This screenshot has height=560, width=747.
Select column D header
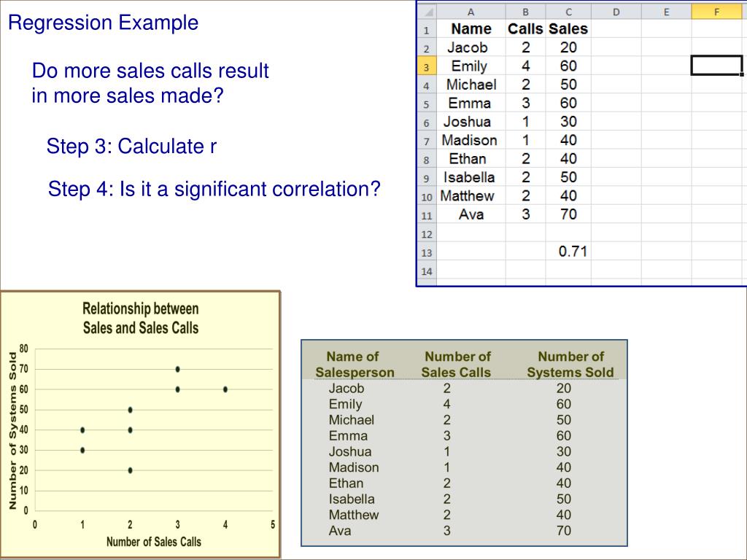coord(616,12)
